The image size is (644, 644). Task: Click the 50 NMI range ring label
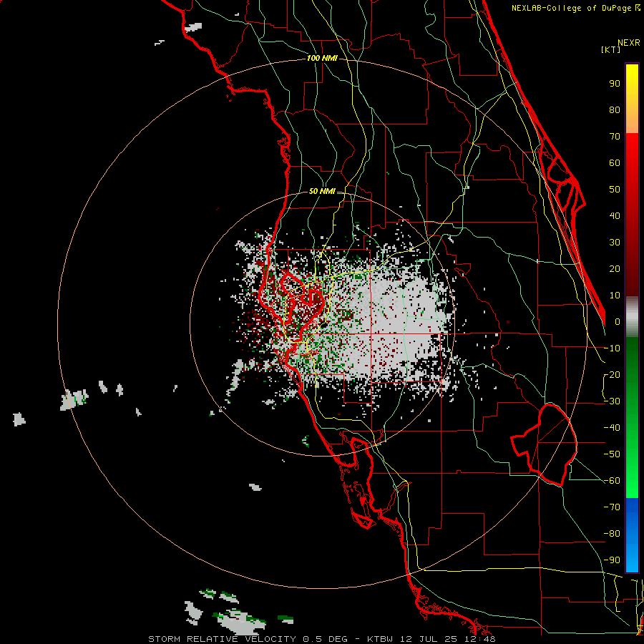tap(322, 191)
